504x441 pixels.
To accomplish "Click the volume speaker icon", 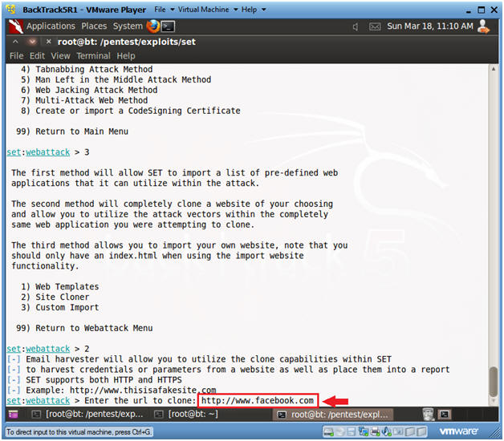I will [356, 26].
